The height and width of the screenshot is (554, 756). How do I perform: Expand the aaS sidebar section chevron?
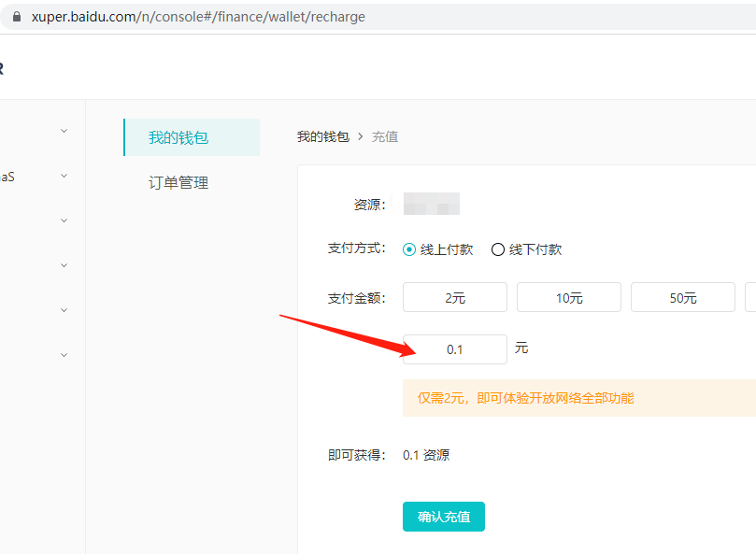(64, 176)
